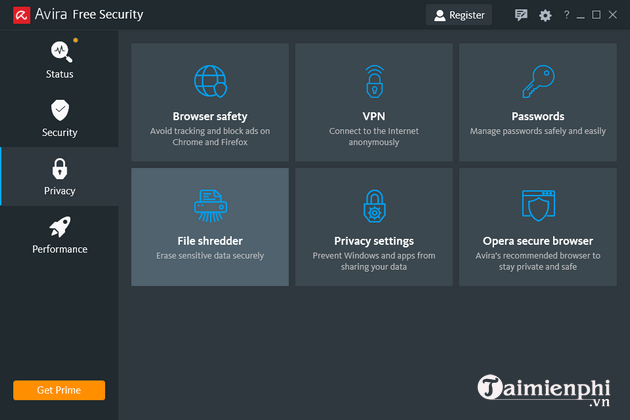This screenshot has width=630, height=420.
Task: Click 'Avoid tracking and block ads' description
Action: click(210, 137)
